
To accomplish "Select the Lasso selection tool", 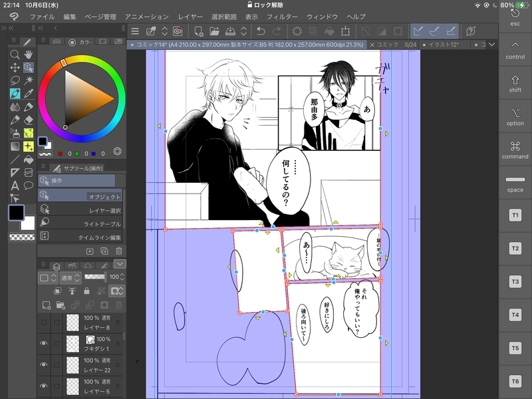I will [x=15, y=80].
